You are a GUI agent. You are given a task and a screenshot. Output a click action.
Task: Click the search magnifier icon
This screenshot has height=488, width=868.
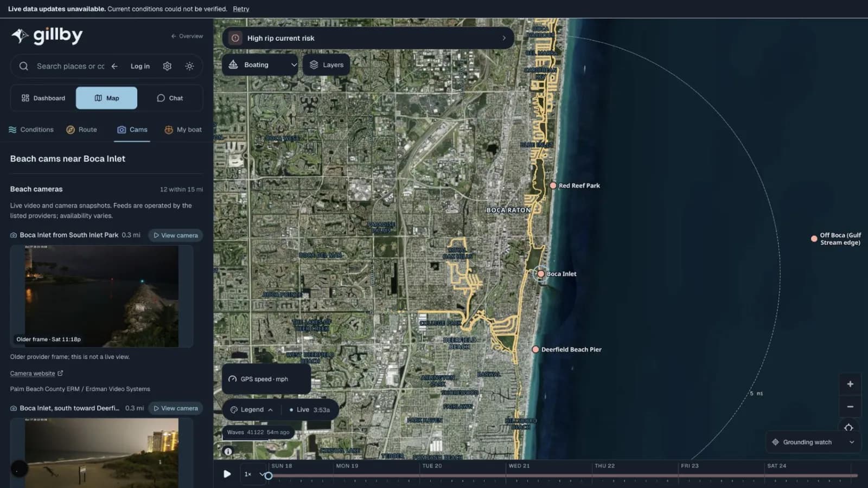click(x=24, y=66)
